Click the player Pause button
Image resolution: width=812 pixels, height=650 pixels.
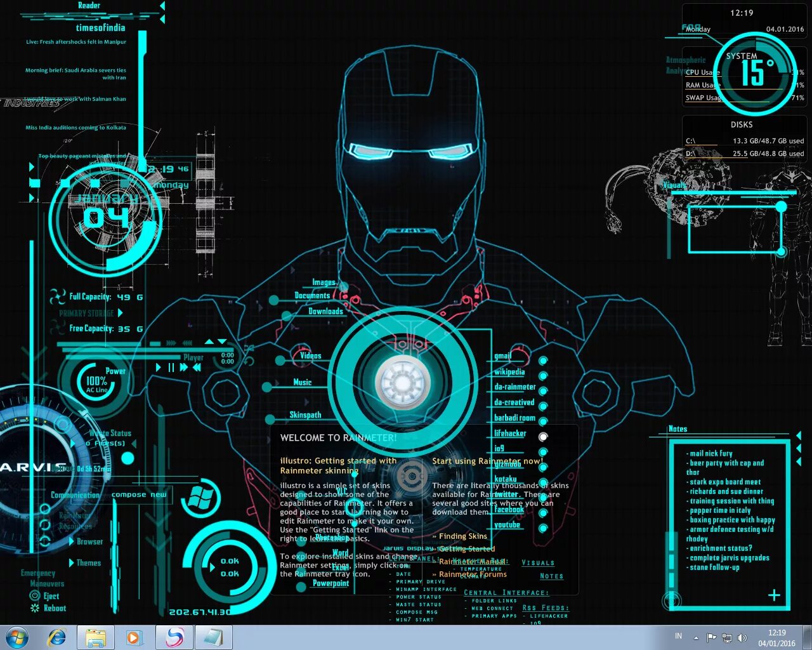click(x=171, y=367)
